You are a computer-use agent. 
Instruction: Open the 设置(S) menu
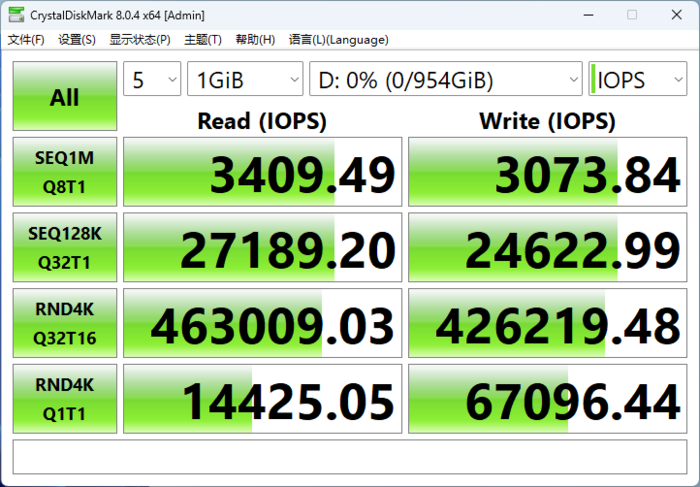[x=77, y=40]
